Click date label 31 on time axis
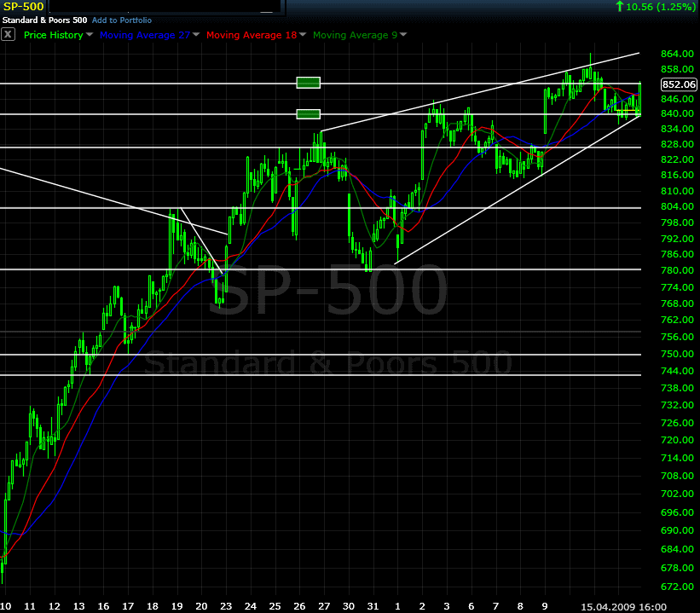The width and height of the screenshot is (700, 613). (373, 606)
